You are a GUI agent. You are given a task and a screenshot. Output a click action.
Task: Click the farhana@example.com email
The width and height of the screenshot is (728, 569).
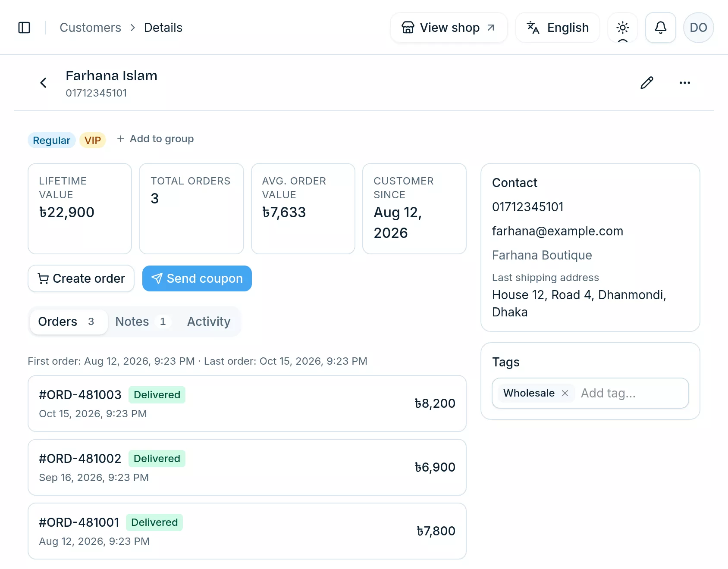pos(558,231)
